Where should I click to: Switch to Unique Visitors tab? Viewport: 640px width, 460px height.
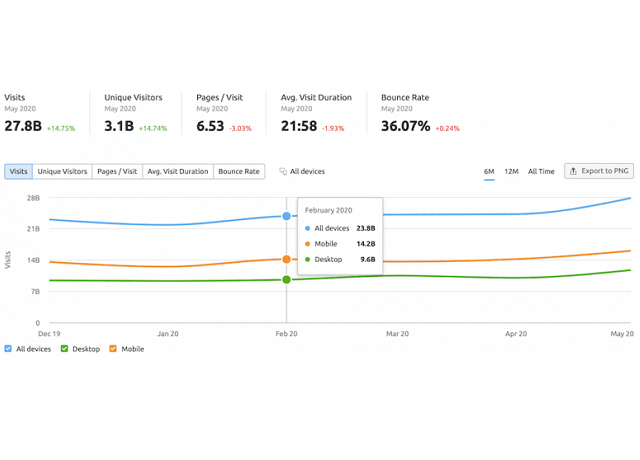coord(62,172)
